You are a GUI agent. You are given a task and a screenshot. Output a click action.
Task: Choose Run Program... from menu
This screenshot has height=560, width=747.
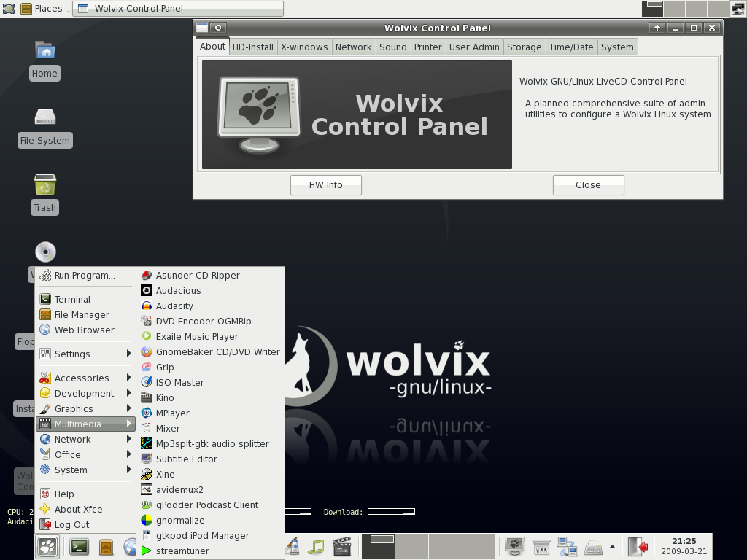click(86, 275)
